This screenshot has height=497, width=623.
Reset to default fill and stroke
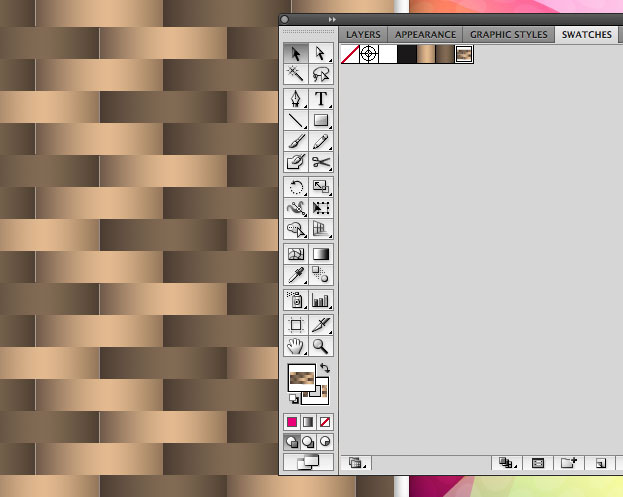point(294,398)
